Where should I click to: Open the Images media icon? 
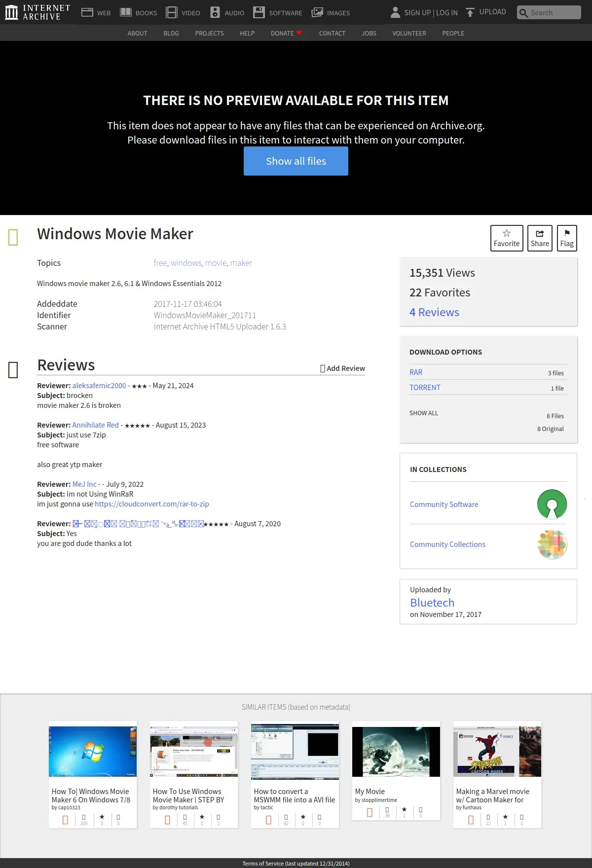click(x=317, y=12)
